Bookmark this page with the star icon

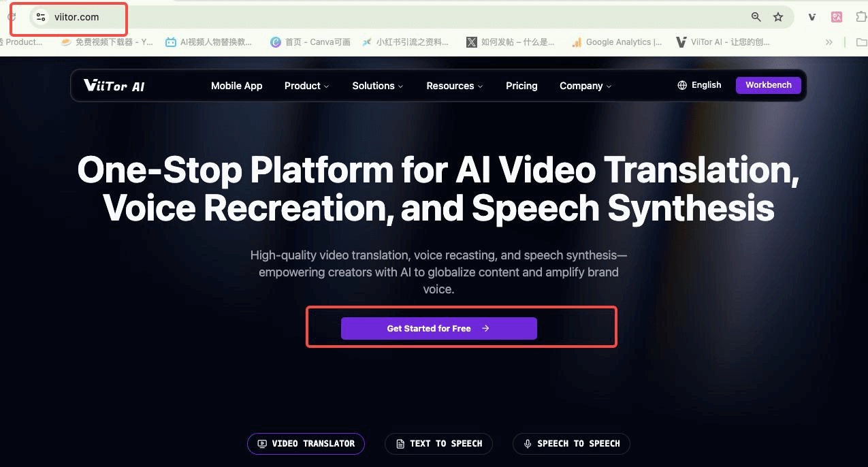778,17
